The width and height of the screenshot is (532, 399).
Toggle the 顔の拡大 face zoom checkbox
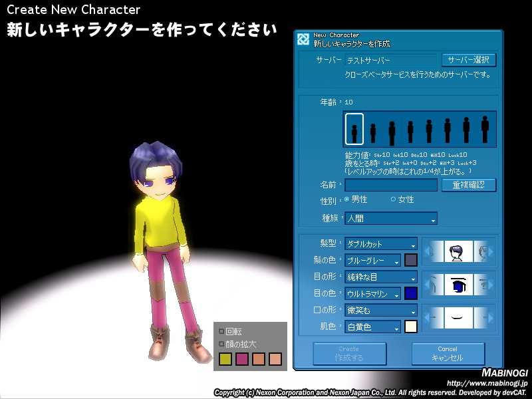[x=221, y=344]
